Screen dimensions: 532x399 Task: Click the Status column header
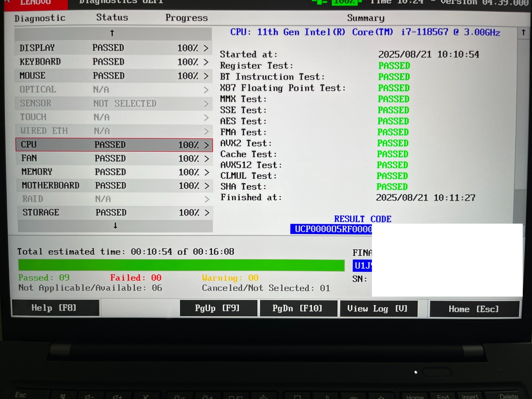pos(112,17)
